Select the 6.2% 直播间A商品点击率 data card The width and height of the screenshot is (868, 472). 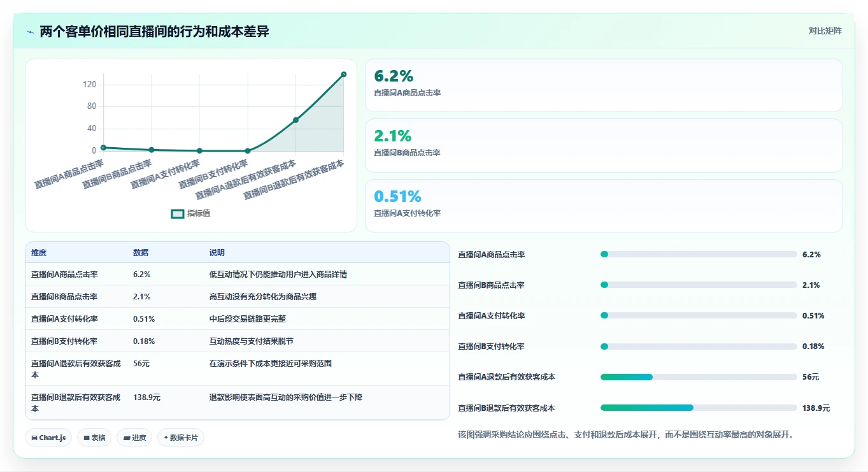coord(604,85)
